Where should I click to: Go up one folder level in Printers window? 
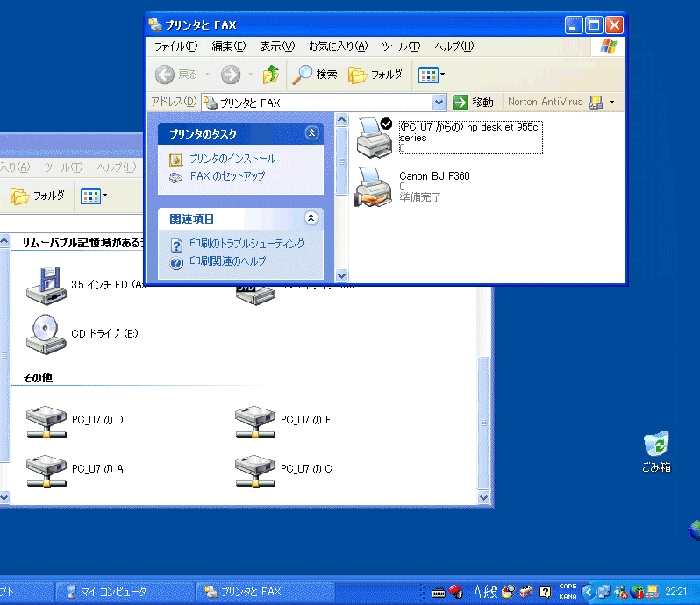270,75
